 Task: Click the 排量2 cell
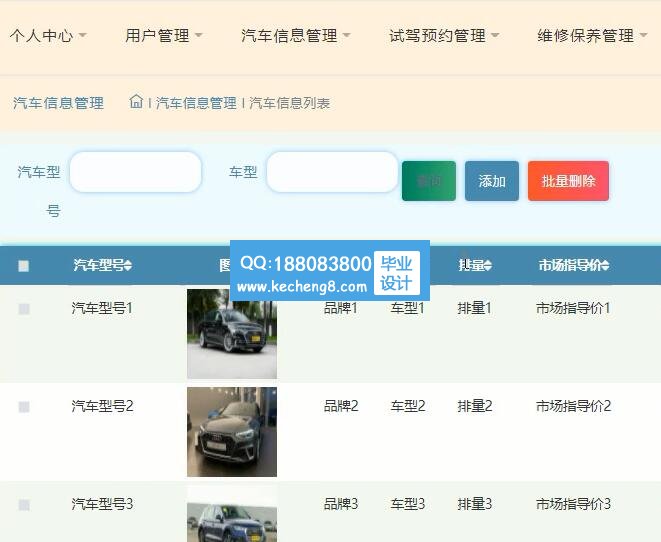click(x=475, y=406)
